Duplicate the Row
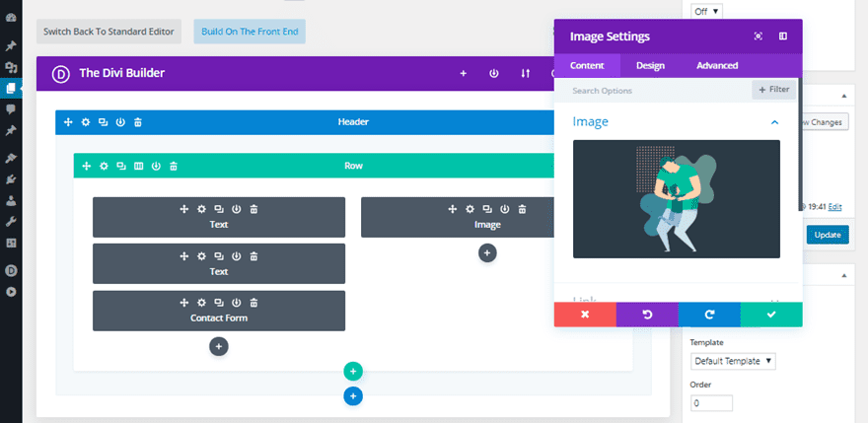Screen dimensions: 868x423 121,166
